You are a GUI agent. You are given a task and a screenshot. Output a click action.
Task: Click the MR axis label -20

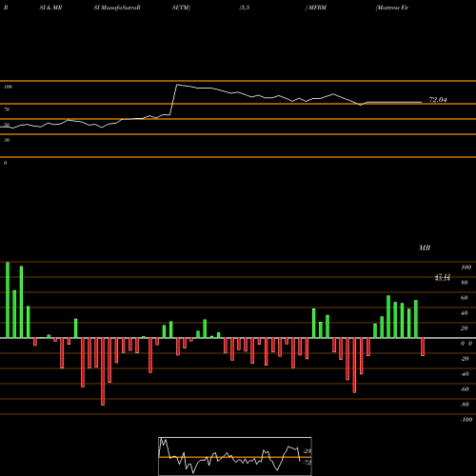[465, 359]
